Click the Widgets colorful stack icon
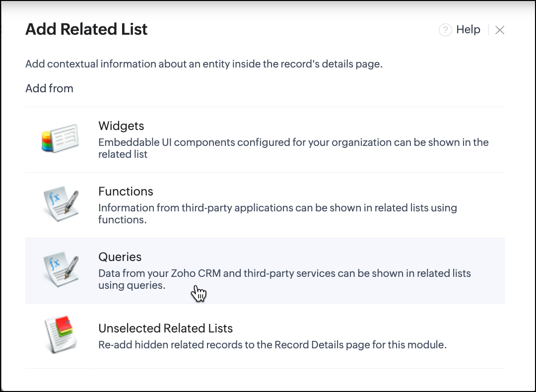Screen dimensions: 536x392 60,138
